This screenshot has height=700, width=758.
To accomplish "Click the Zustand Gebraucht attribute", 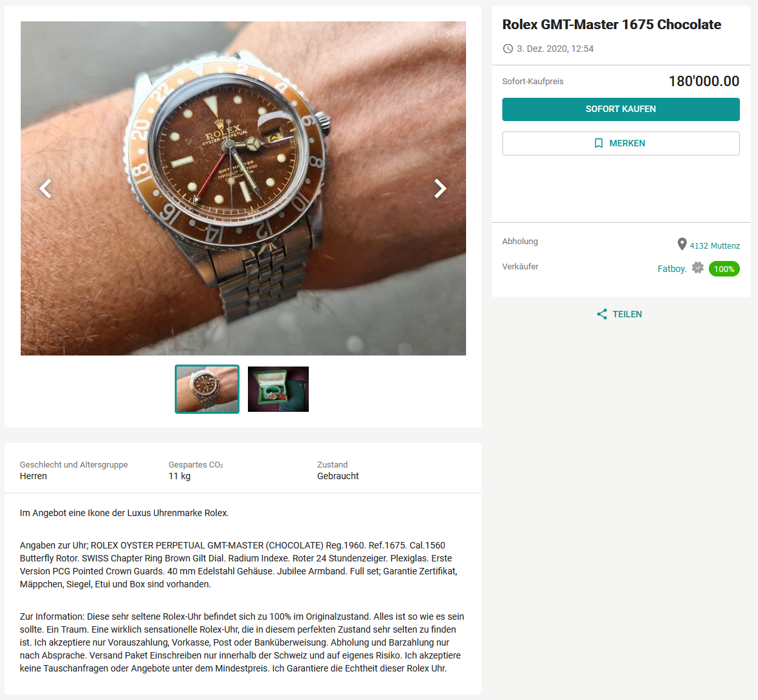I will pos(338,470).
